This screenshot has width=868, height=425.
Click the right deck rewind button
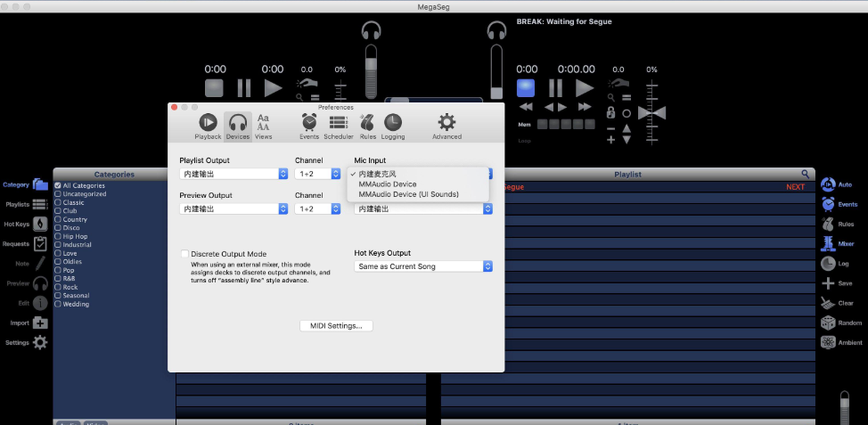(526, 107)
